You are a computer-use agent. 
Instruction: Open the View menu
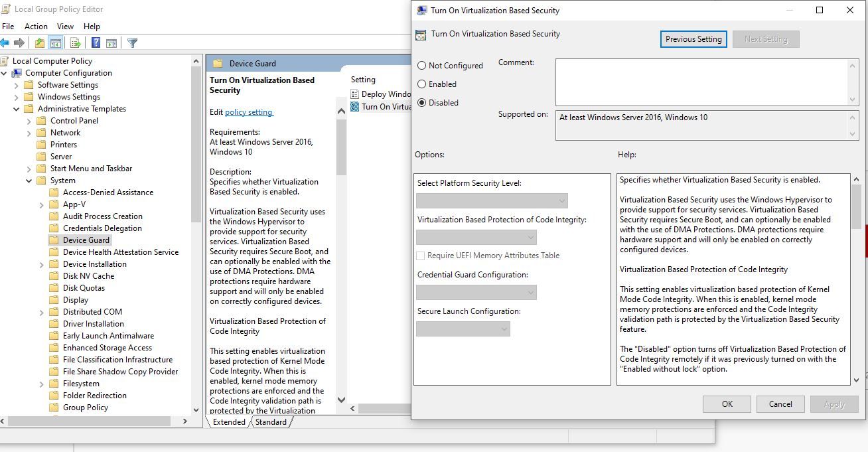(65, 27)
